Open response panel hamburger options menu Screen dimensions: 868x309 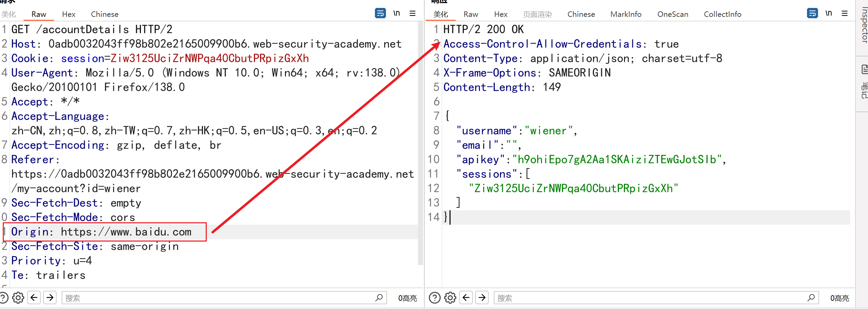[x=845, y=13]
